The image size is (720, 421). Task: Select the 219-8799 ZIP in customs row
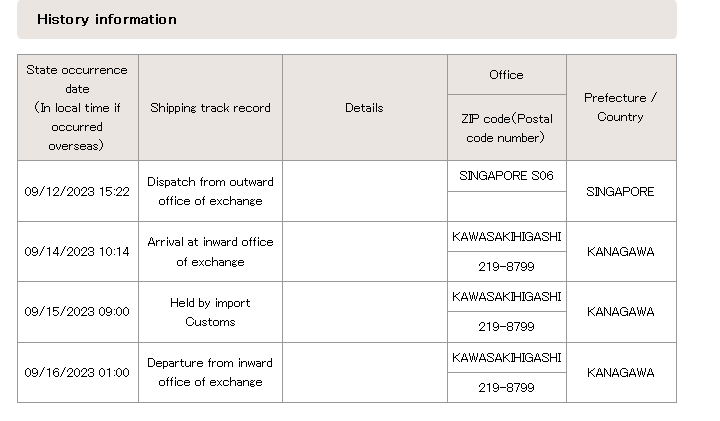tap(506, 327)
